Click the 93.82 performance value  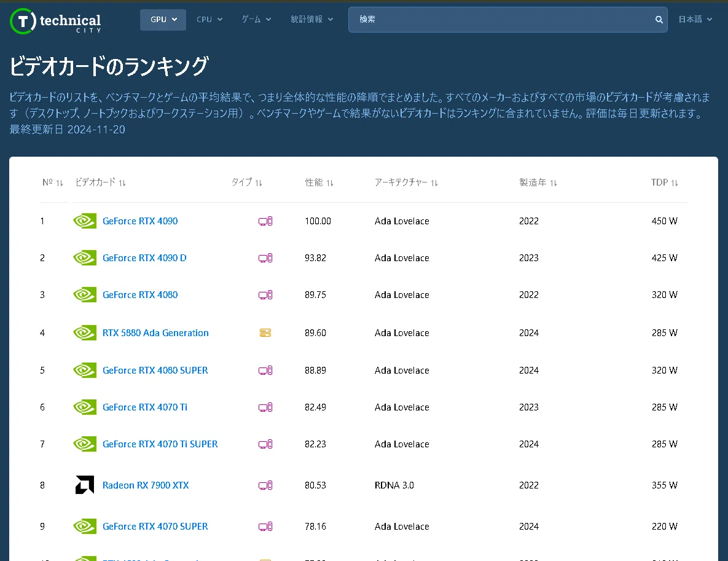315,257
